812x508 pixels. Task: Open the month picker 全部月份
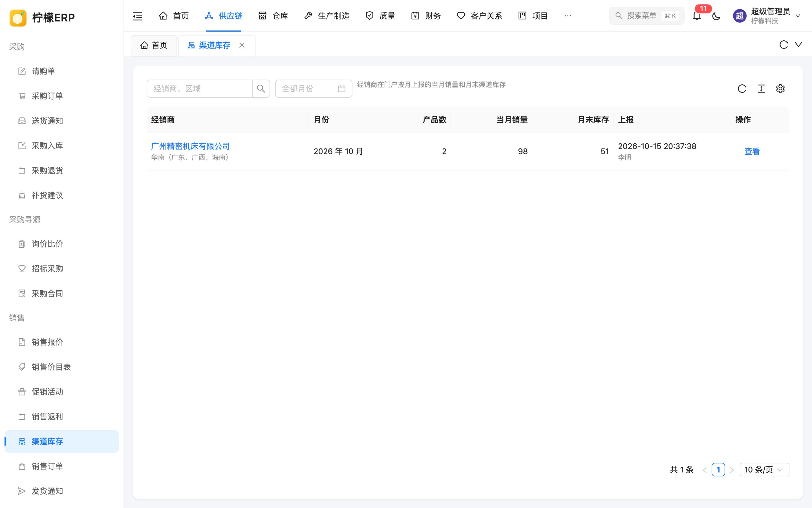point(314,89)
